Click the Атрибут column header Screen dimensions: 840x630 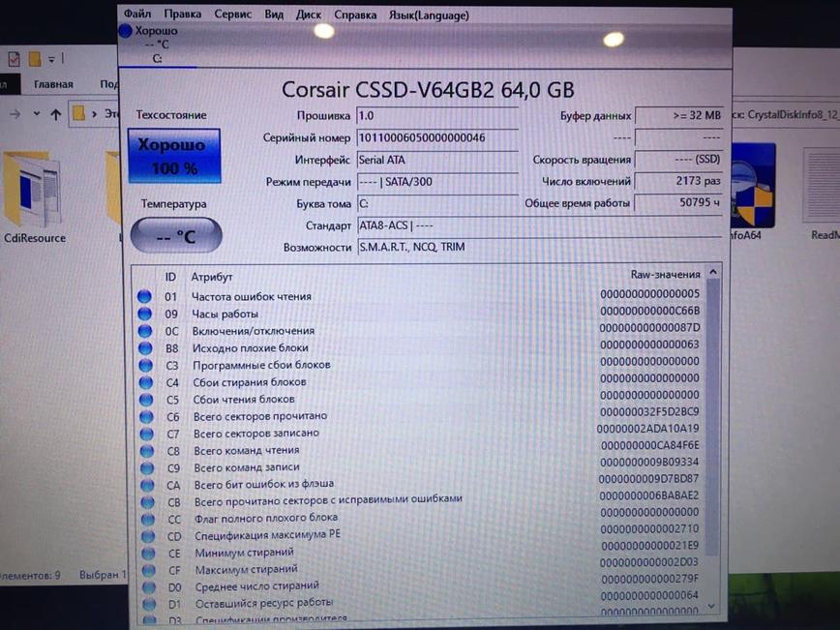[212, 277]
